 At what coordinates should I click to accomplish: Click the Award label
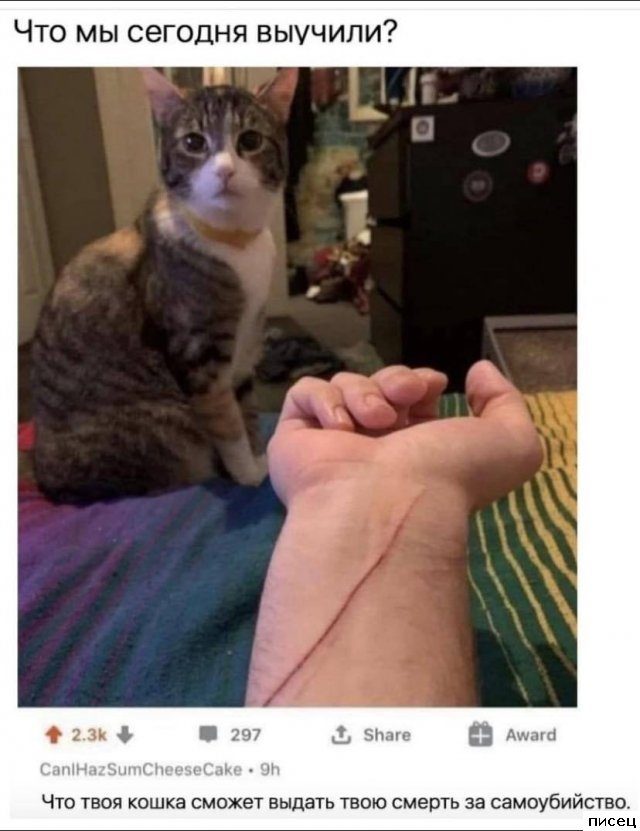(x=531, y=735)
